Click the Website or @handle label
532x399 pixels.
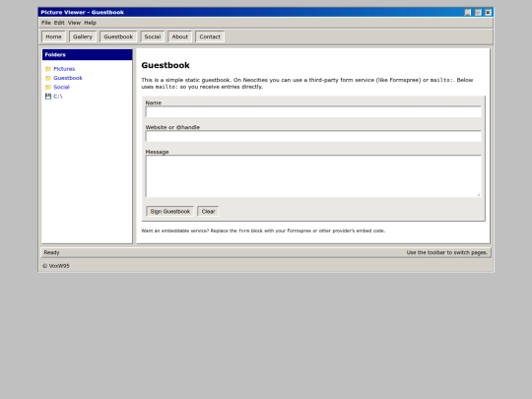click(172, 127)
